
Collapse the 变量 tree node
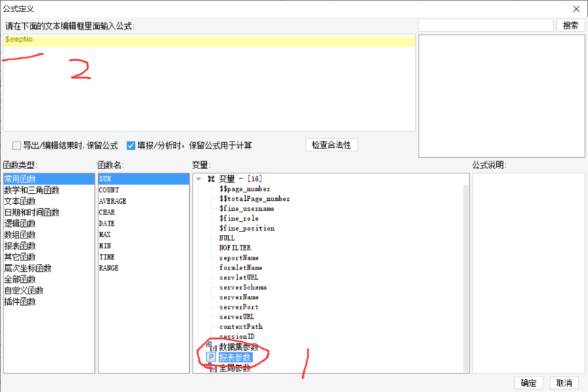199,179
